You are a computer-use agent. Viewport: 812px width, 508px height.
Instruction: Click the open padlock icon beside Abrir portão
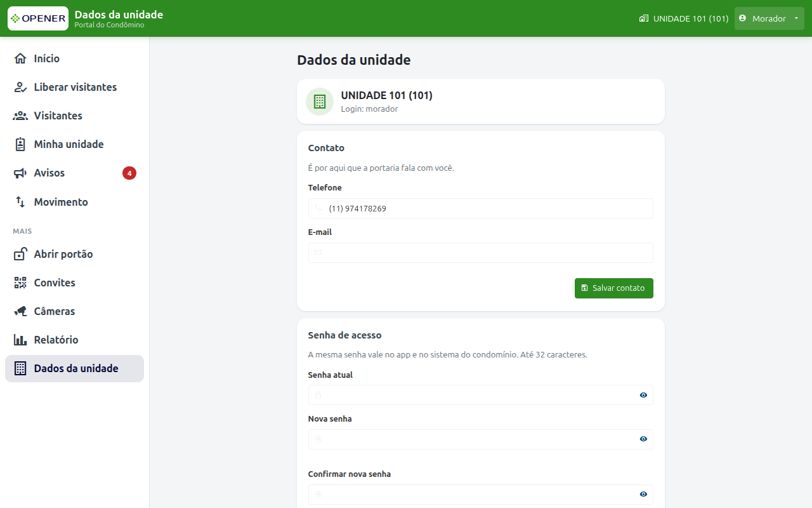pos(20,254)
